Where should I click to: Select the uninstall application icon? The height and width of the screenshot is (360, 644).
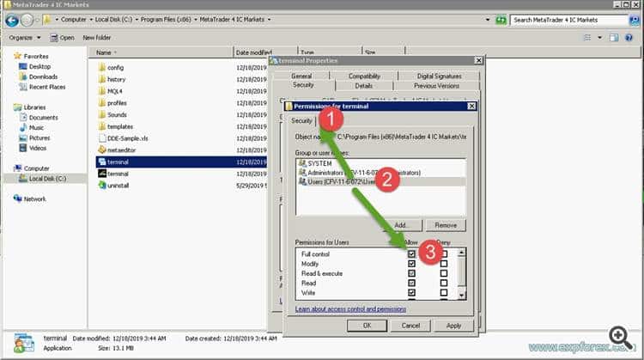click(x=101, y=185)
